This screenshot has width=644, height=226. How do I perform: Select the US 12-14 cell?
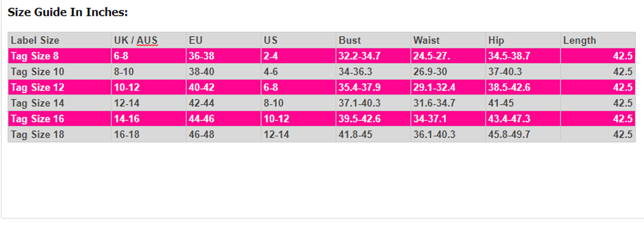(299, 134)
